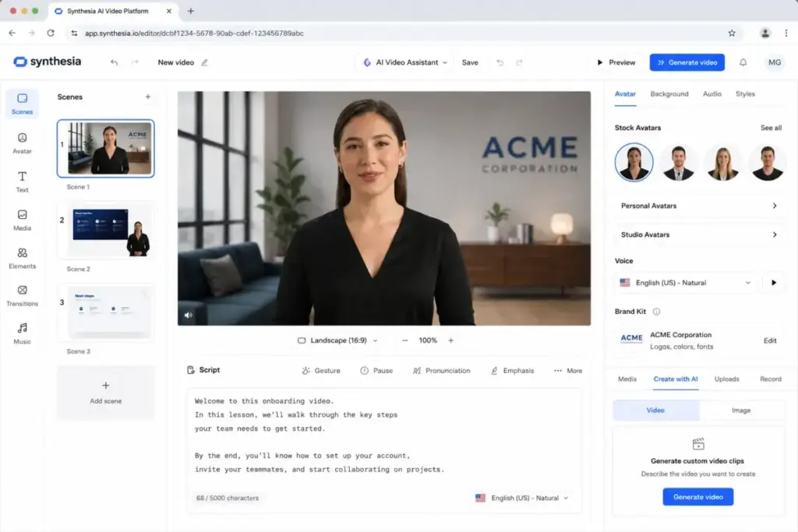Open notifications bell

coord(743,62)
